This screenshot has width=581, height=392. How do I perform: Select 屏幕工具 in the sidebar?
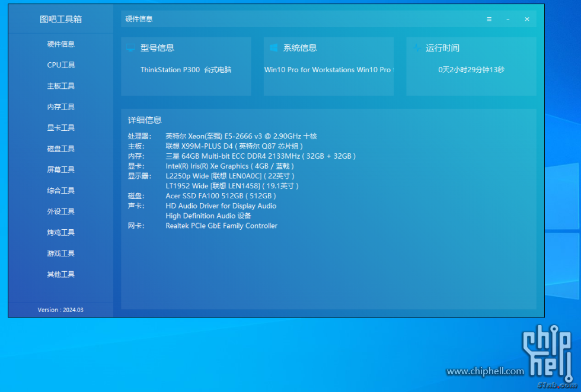pos(60,169)
